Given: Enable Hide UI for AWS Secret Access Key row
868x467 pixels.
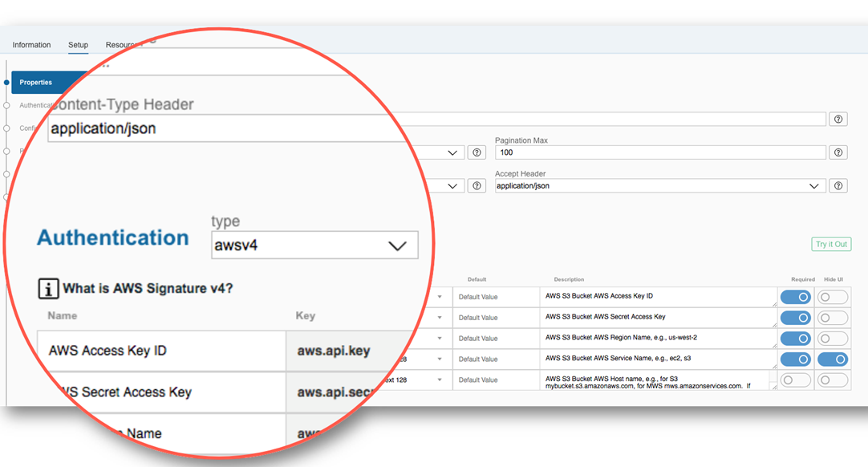Looking at the screenshot, I should coord(834,318).
